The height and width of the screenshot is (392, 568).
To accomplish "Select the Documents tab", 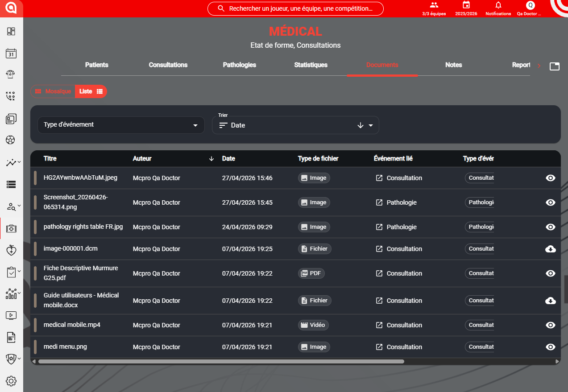I will point(382,65).
